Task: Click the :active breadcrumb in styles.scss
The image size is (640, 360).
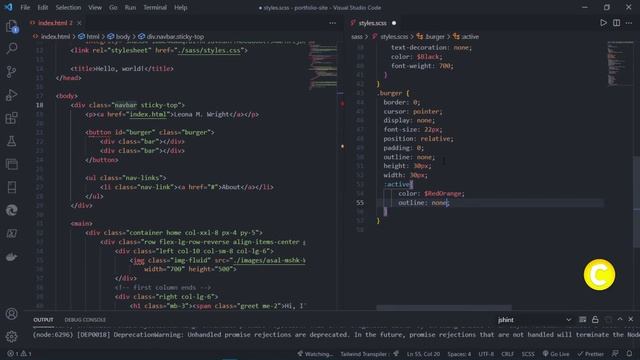Action: pyautogui.click(x=466, y=37)
